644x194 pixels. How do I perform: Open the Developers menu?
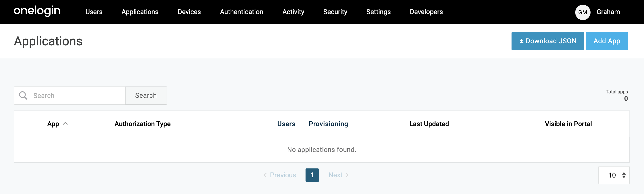(x=426, y=12)
